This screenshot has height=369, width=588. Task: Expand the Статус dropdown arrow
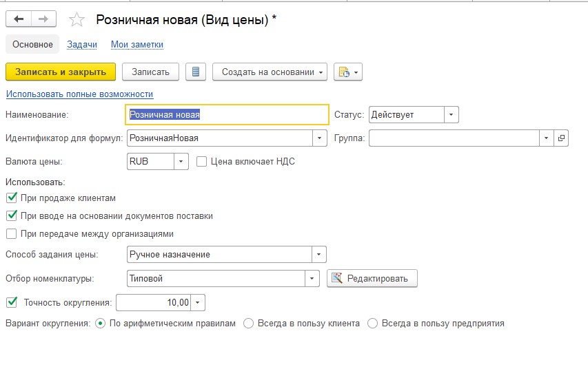(451, 115)
